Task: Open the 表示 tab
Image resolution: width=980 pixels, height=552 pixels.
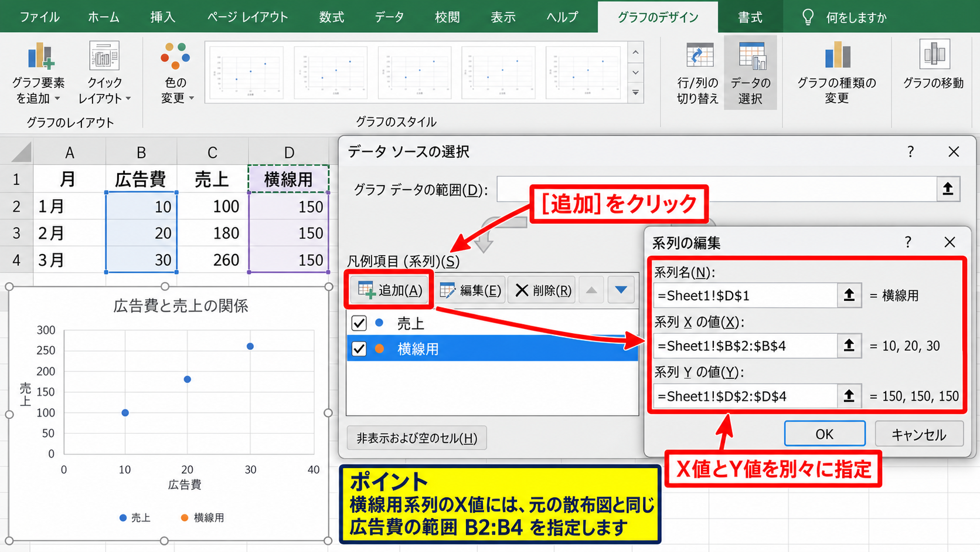Action: 503,17
